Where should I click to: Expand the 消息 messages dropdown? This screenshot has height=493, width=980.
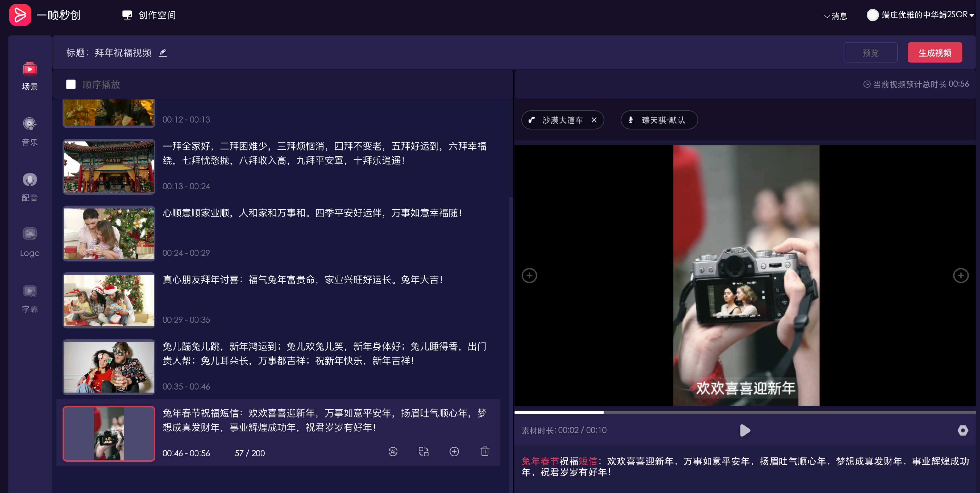(835, 16)
